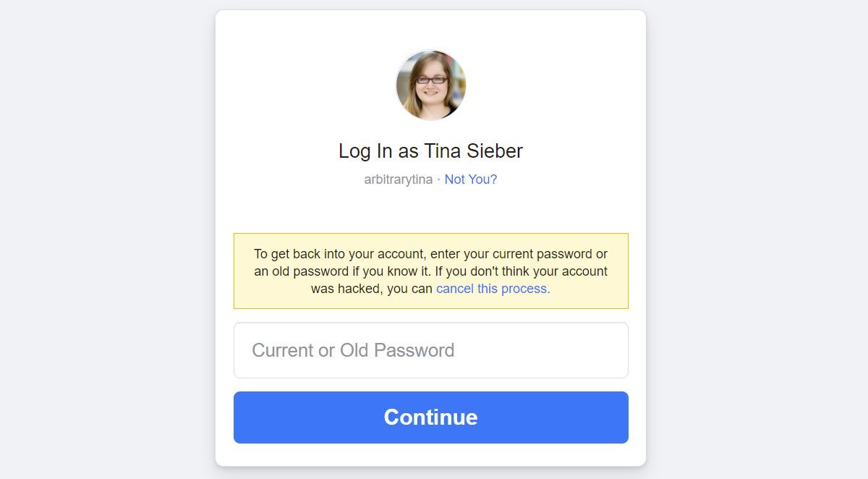Click "was hacked, you can" notice text
The width and height of the screenshot is (868, 479).
(372, 289)
